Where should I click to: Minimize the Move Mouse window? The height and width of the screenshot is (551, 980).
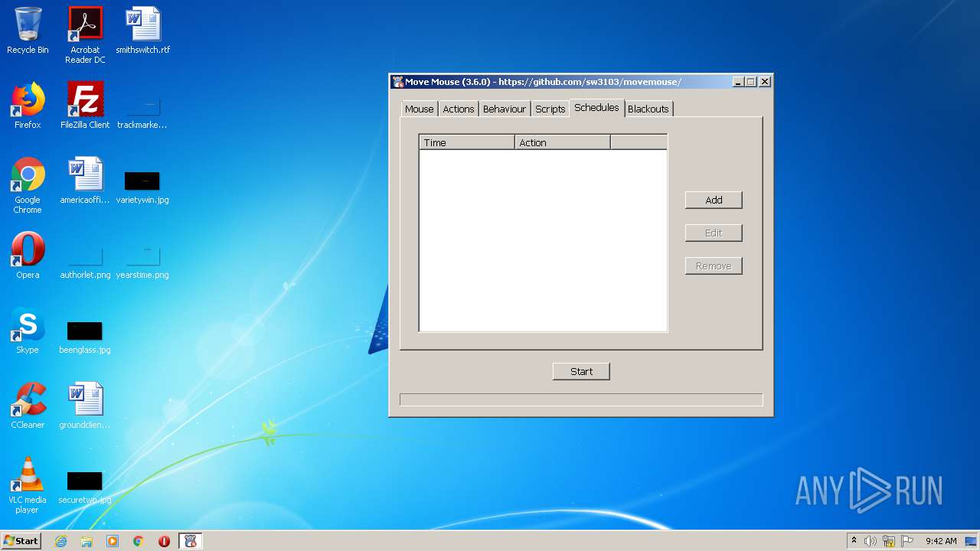(738, 82)
